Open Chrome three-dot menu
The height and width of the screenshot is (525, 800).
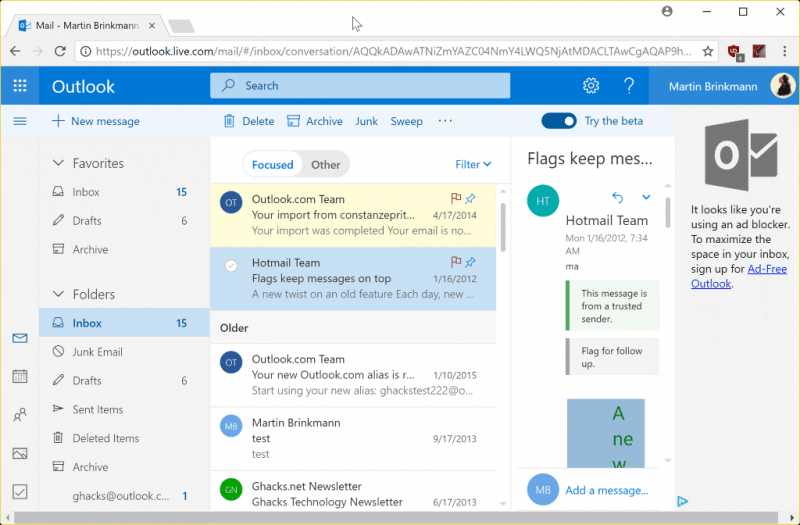(785, 51)
